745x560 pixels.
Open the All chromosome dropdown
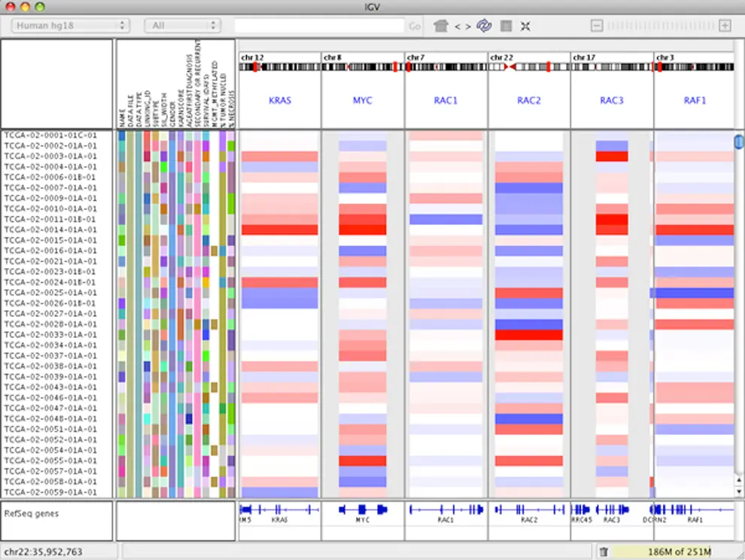point(182,26)
